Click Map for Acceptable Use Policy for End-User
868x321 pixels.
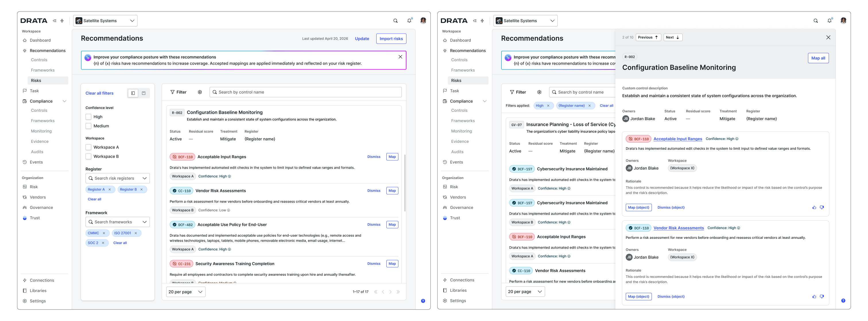[392, 224]
